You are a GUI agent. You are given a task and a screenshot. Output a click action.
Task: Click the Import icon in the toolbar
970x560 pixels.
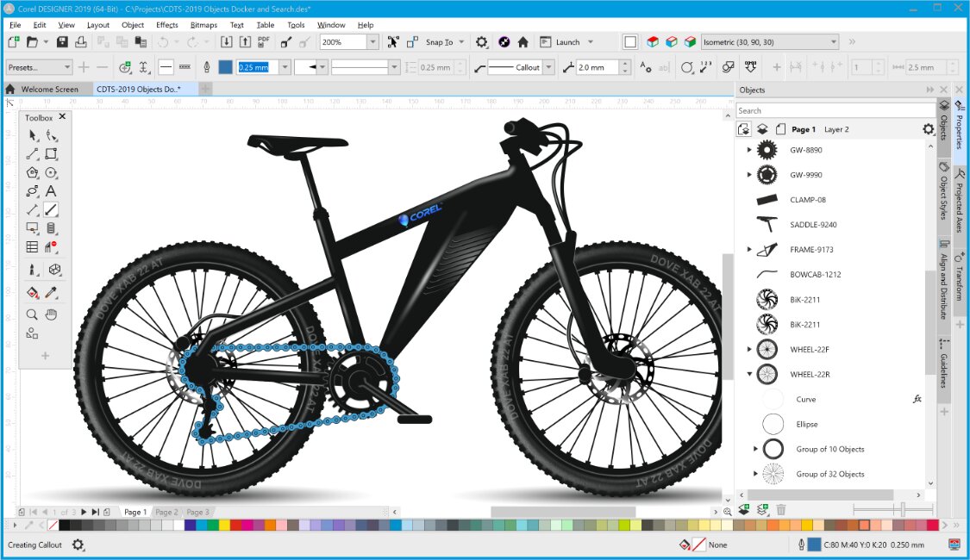227,42
